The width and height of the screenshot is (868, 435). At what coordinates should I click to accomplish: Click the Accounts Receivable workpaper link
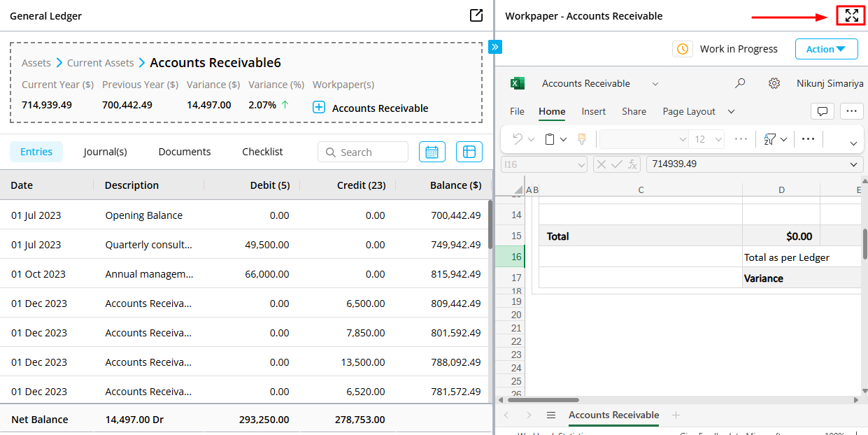tap(380, 108)
